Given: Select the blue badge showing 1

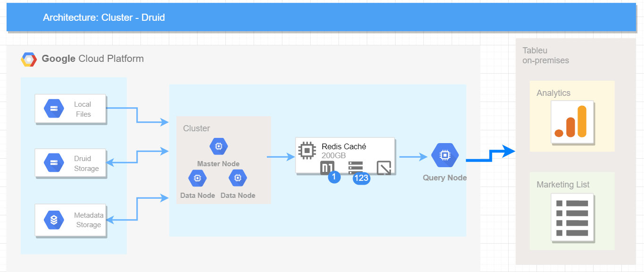Looking at the screenshot, I should click(334, 178).
